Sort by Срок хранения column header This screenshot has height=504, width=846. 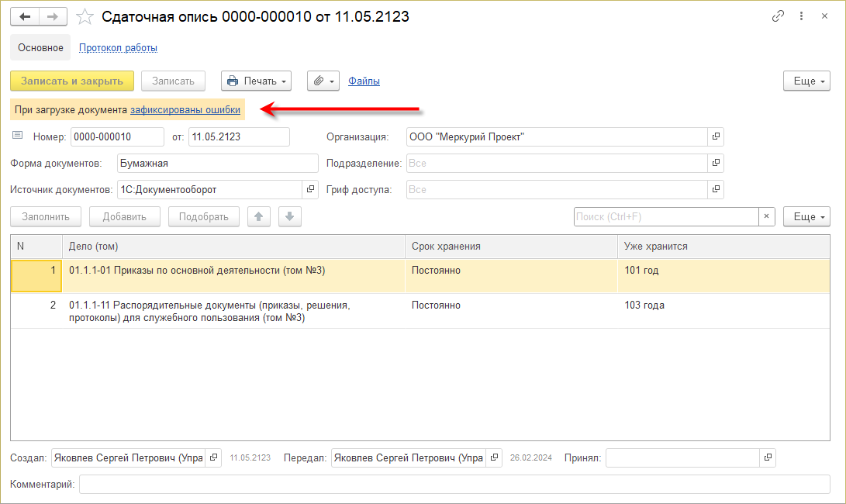tap(511, 246)
